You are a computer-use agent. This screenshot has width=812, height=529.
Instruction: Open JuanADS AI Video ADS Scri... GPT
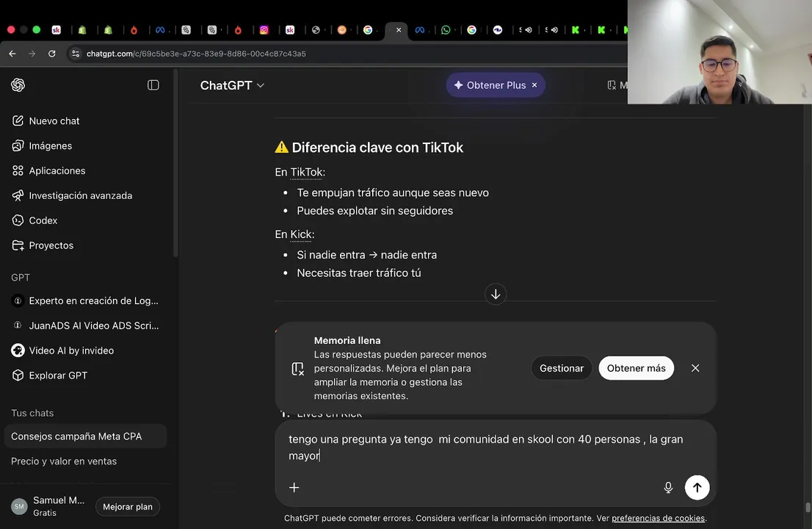[85, 325]
